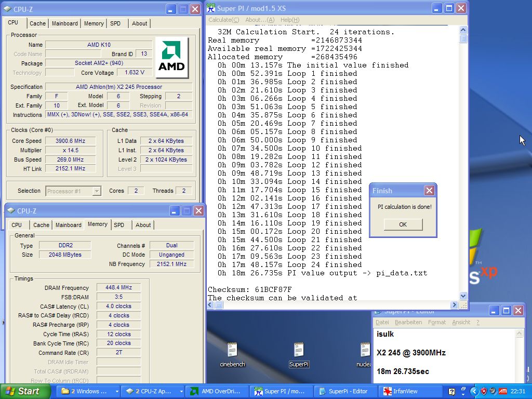Switch to About tab in upper CPU-Z

click(139, 23)
